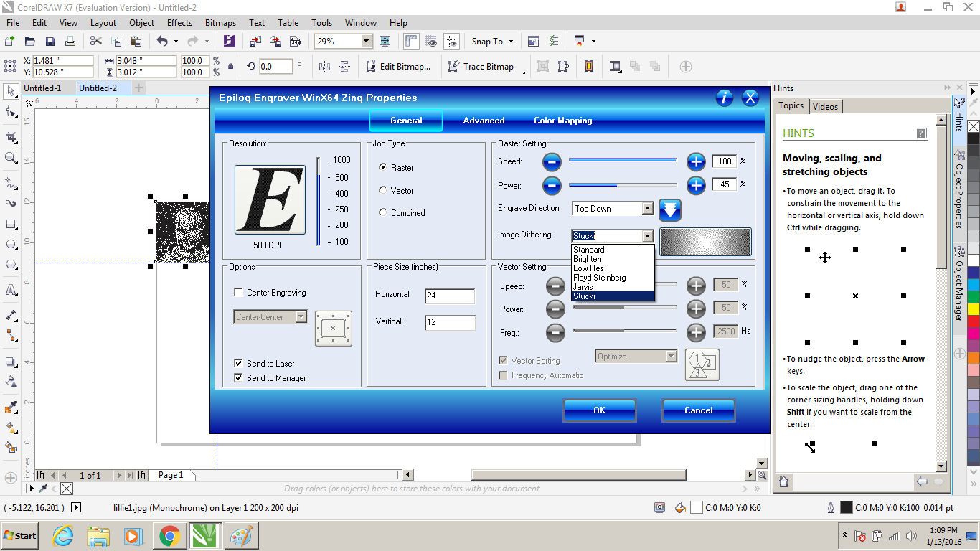The height and width of the screenshot is (551, 980).
Task: Click the Publish to PDF icon
Action: coord(295,42)
